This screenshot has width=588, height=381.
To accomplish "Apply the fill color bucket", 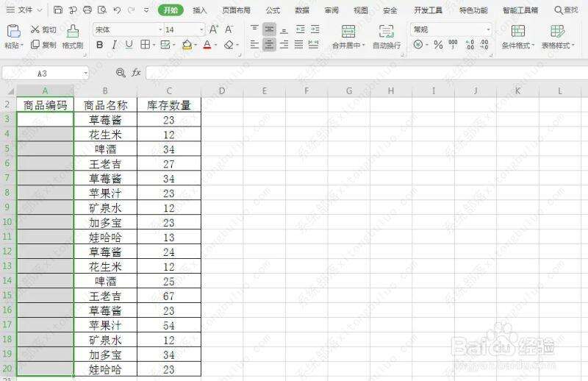I will [x=187, y=45].
